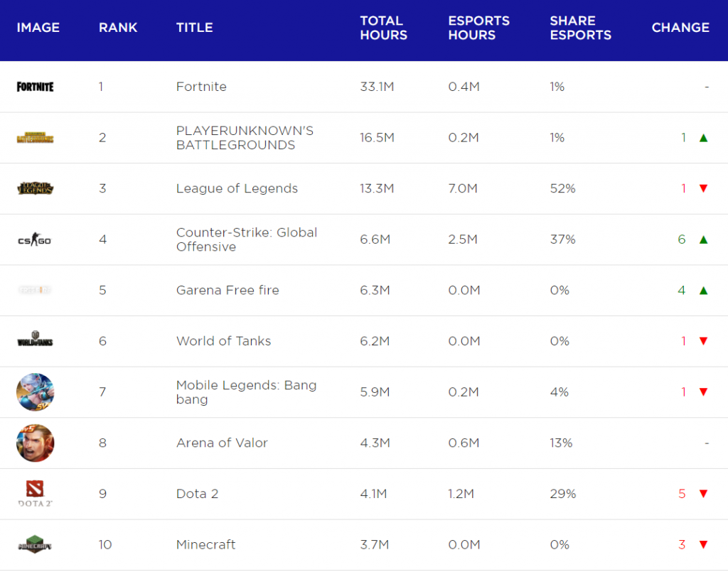Select the 13.3M total hours value

point(377,188)
